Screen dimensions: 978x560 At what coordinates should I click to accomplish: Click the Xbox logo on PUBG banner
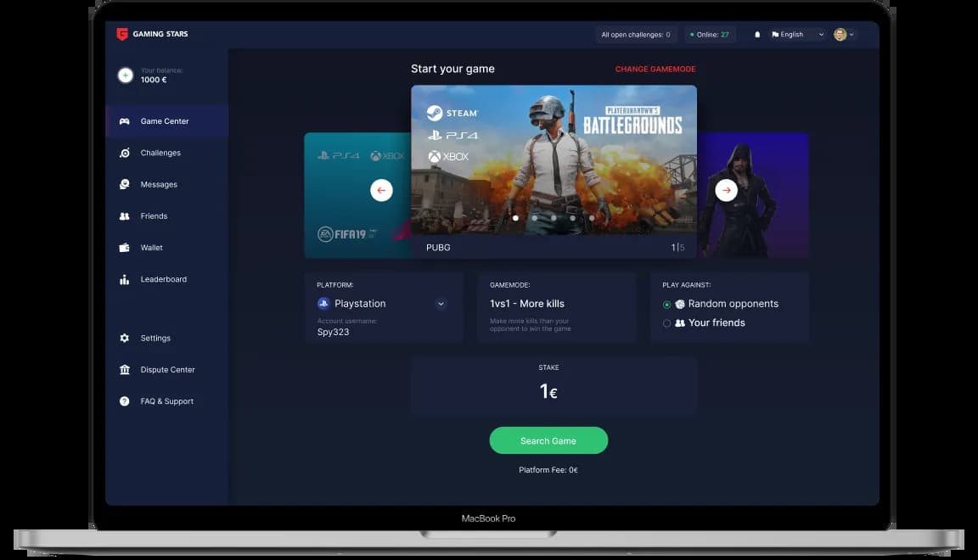click(448, 156)
